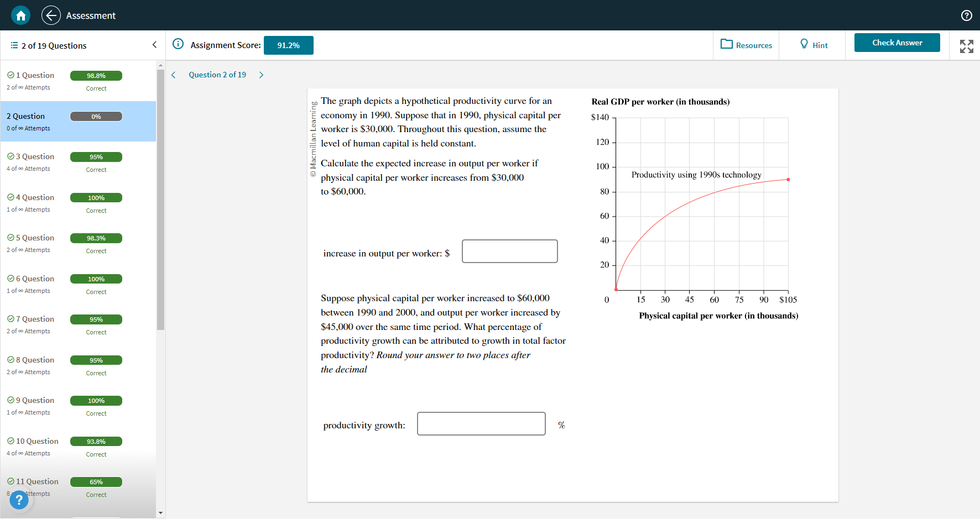Go to previous question arrow
Screen dimensions: 980x519
point(173,75)
